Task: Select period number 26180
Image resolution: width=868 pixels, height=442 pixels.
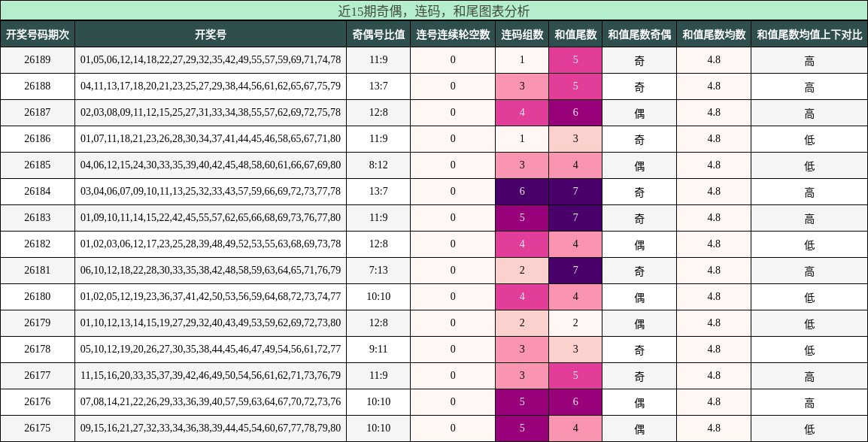Action: [x=38, y=296]
